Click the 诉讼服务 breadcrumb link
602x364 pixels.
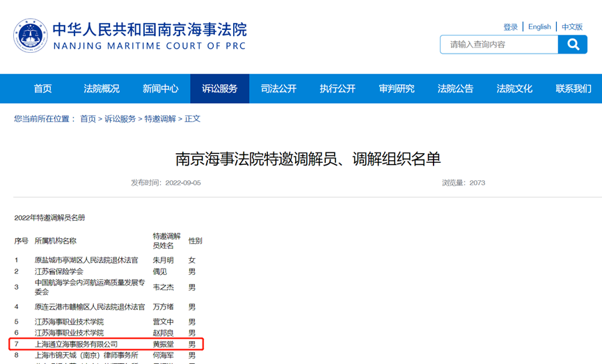[120, 119]
